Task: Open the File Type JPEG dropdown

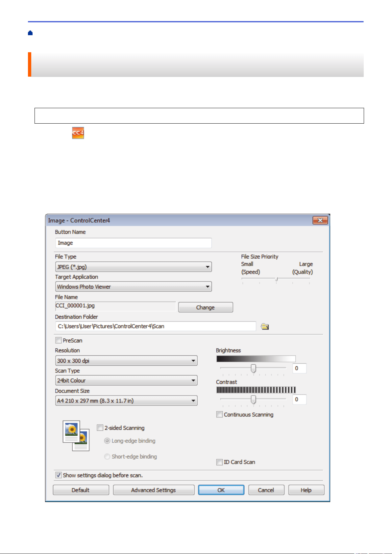Action: pyautogui.click(x=134, y=267)
